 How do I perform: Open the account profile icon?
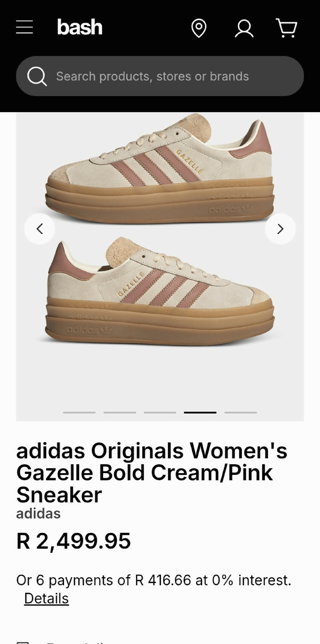pos(244,28)
